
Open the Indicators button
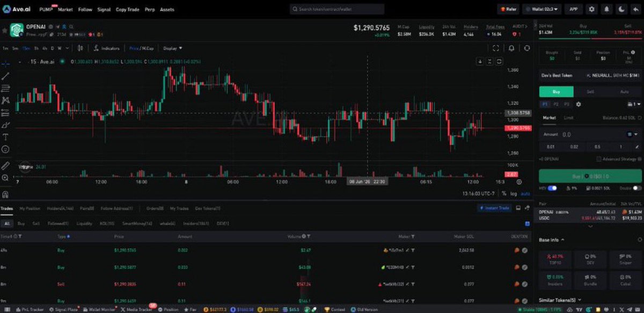pyautogui.click(x=107, y=48)
